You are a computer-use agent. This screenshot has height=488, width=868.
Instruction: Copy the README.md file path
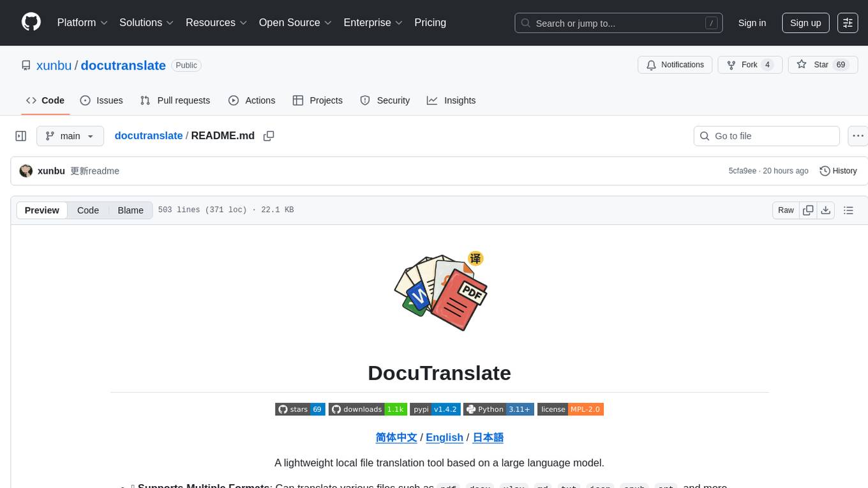coord(269,135)
